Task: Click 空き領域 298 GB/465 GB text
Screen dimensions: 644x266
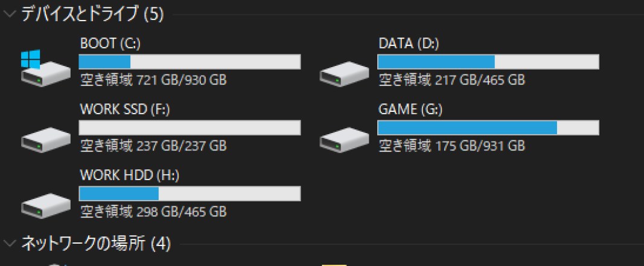Action: click(153, 212)
